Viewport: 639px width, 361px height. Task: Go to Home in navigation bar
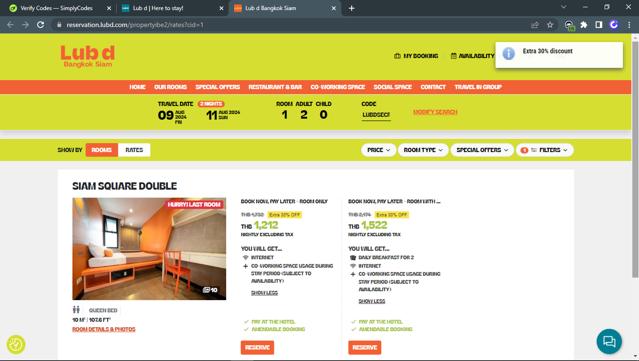point(137,87)
